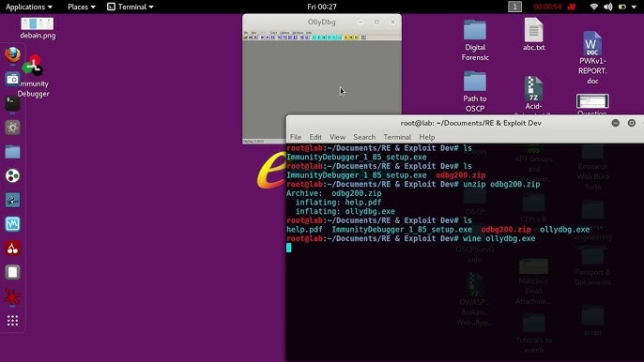Click the 00:00:54 recording timer text
The height and width of the screenshot is (362, 644).
pos(547,7)
